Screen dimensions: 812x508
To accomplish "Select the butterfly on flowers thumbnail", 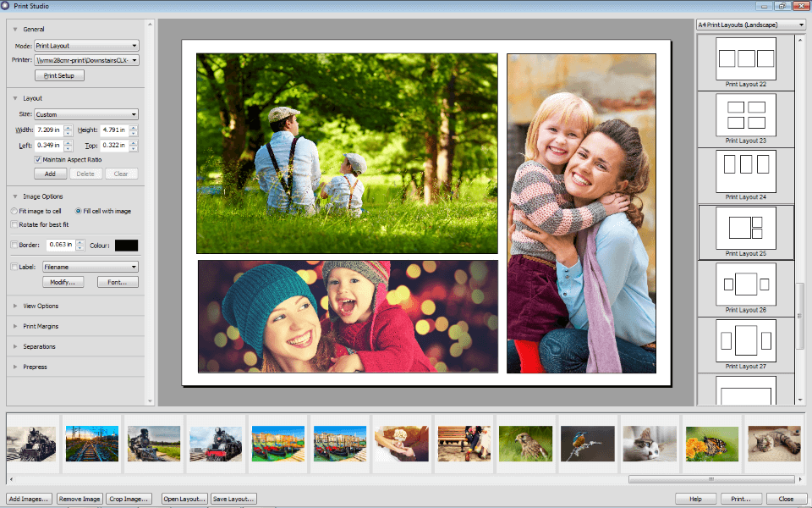I will point(711,444).
